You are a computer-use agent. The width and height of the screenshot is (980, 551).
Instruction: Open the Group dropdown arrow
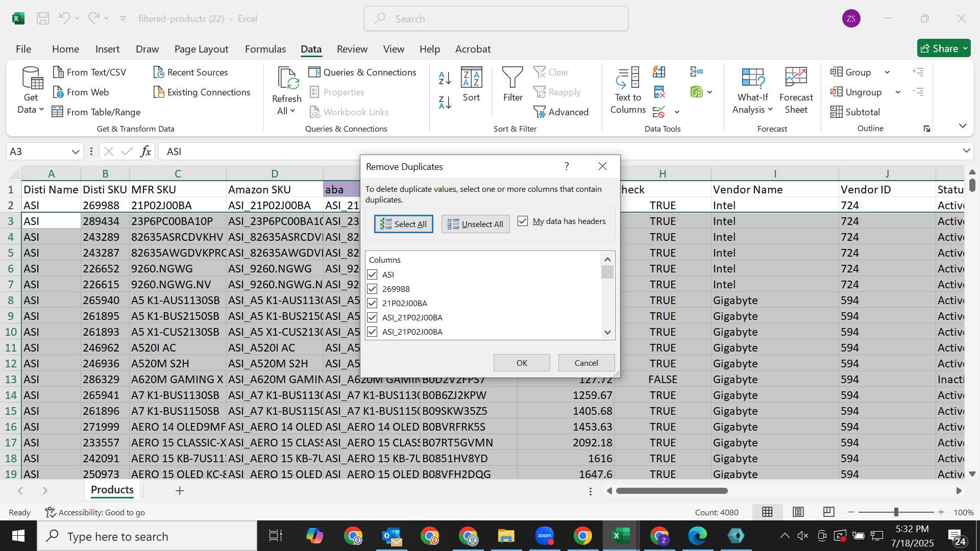point(887,72)
